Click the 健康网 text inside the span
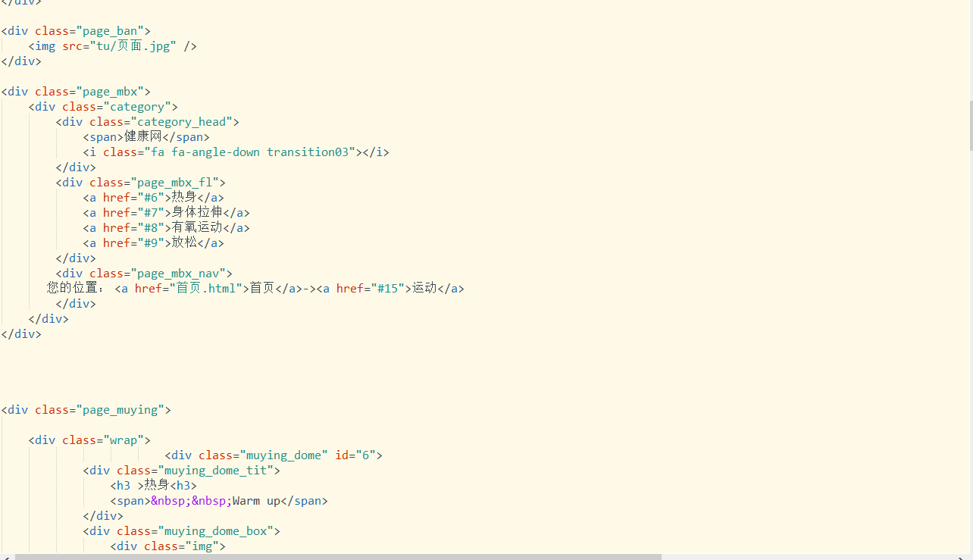 pyautogui.click(x=143, y=137)
